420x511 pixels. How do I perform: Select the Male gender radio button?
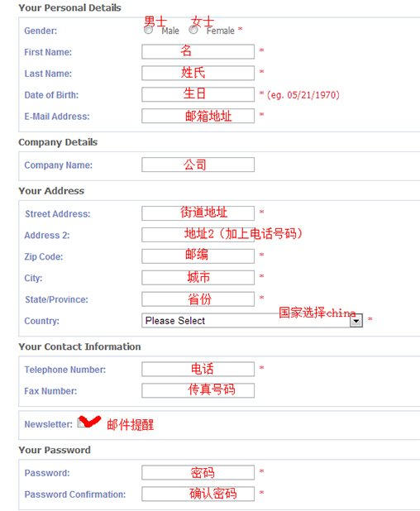[149, 30]
